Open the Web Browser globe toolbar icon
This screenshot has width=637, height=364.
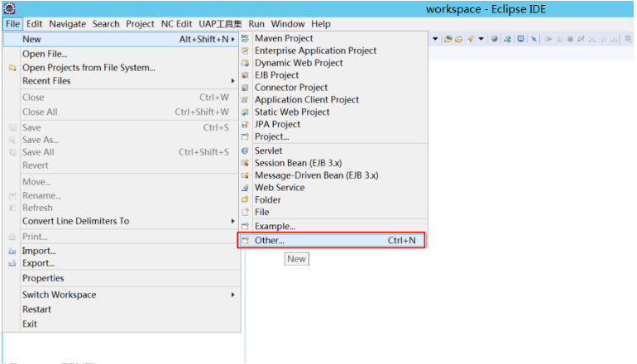495,39
